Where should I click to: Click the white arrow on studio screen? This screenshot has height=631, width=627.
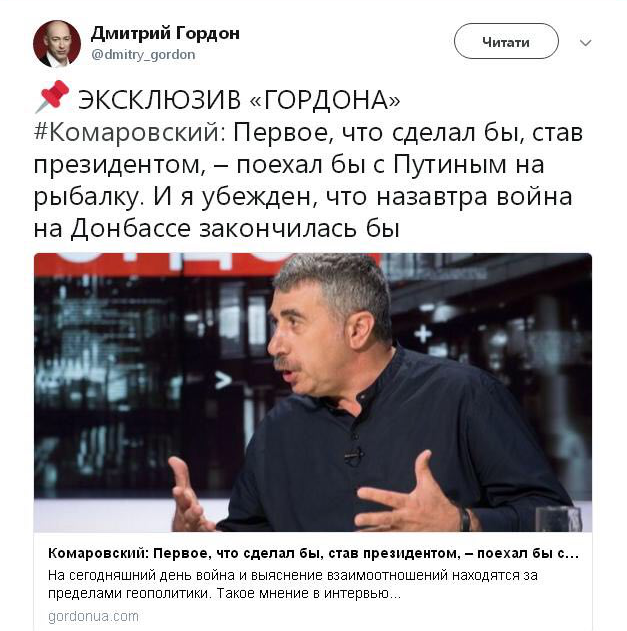(223, 380)
